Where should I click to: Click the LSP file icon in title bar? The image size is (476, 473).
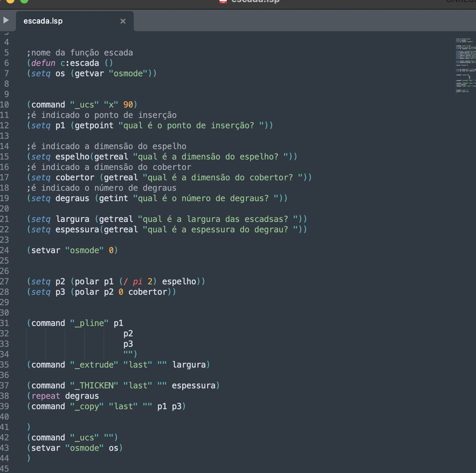(x=223, y=1)
